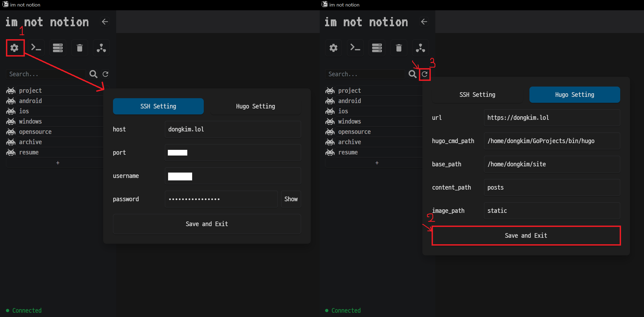Click the host field containing dongkim.lol
The image size is (644, 317).
233,129
